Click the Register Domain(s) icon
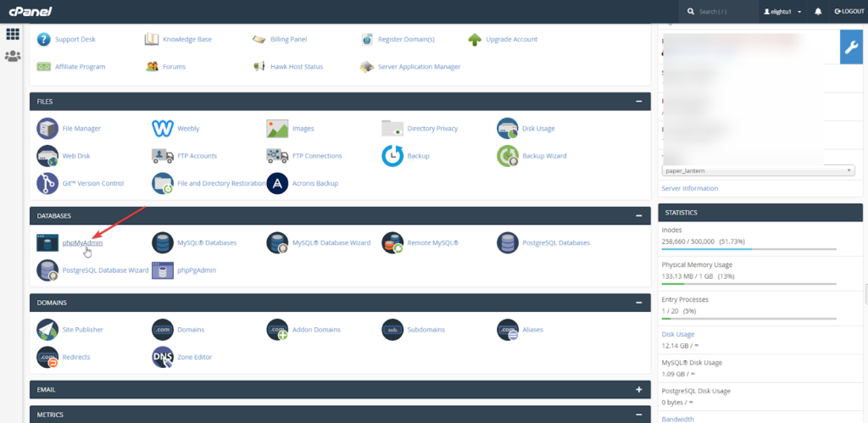The width and height of the screenshot is (868, 423). pyautogui.click(x=366, y=39)
